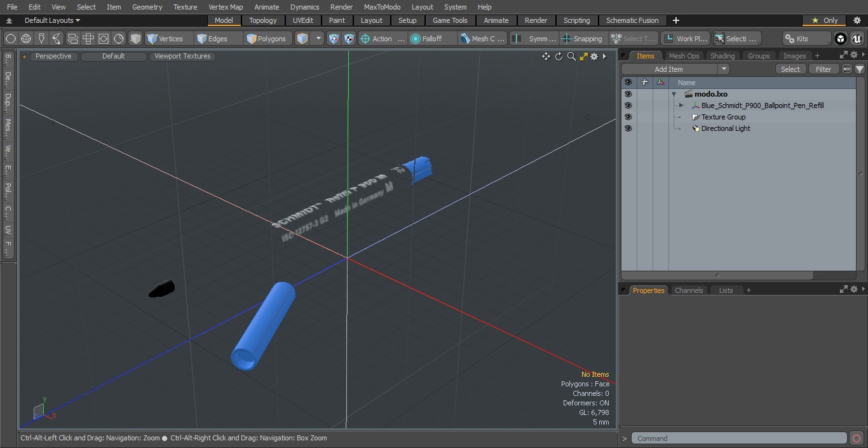
Task: Open the Selection options button
Action: click(736, 39)
